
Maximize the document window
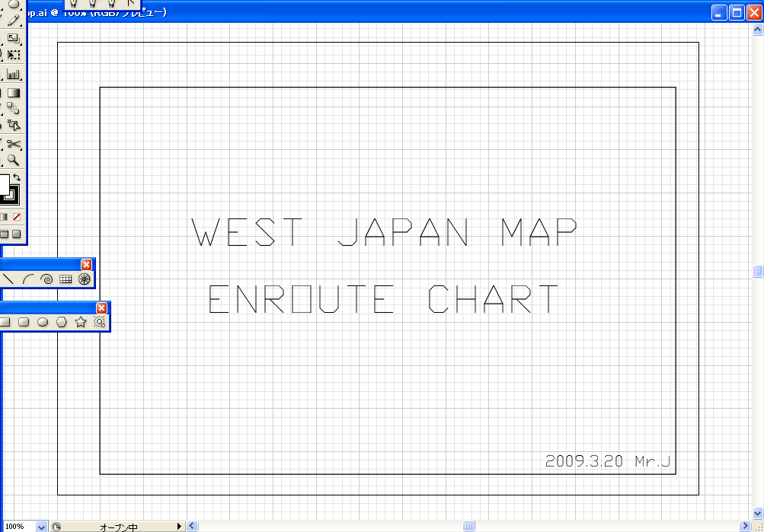coord(737,12)
